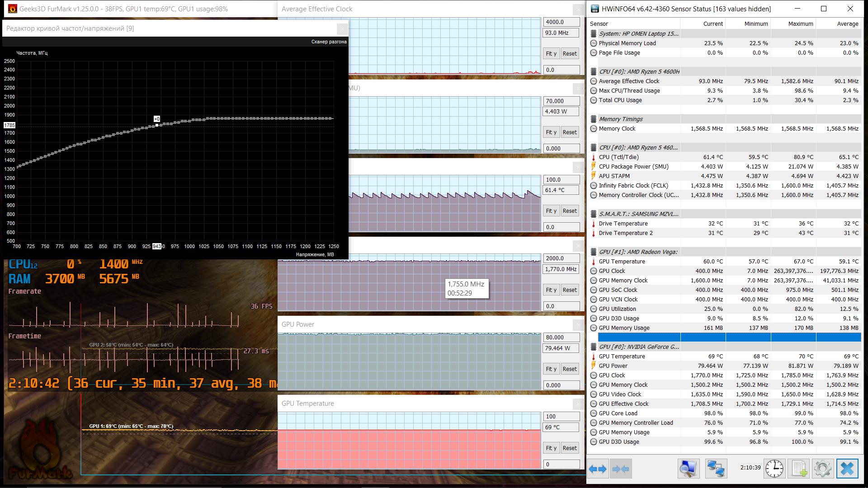868x488 pixels.
Task: Click the lightning icon beside CPU Package Power (SMU)
Action: tap(594, 167)
